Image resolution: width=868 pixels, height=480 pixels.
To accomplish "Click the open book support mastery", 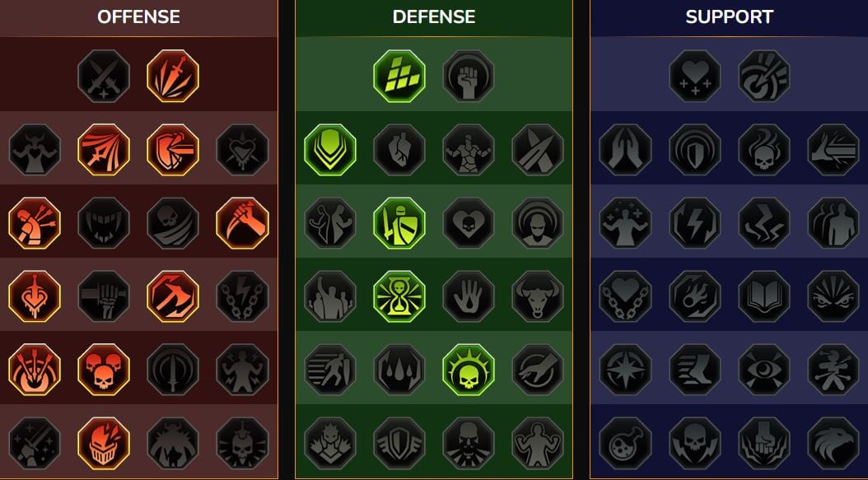I will pyautogui.click(x=764, y=296).
